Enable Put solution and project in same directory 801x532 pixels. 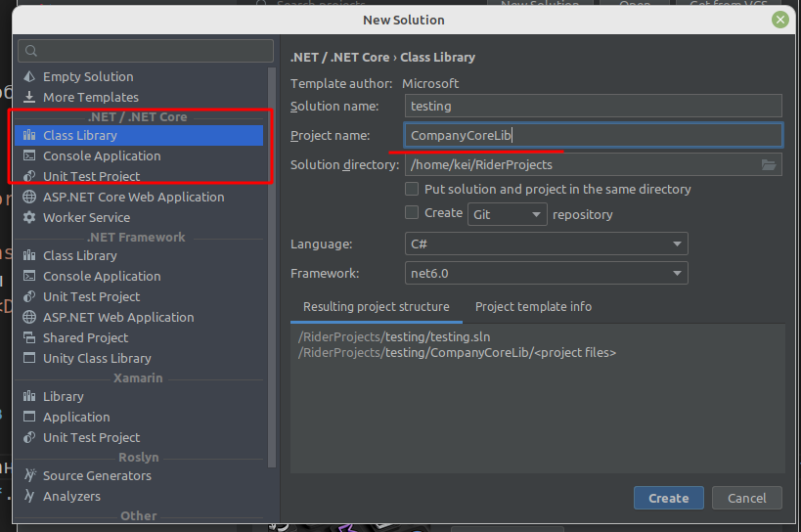[413, 189]
